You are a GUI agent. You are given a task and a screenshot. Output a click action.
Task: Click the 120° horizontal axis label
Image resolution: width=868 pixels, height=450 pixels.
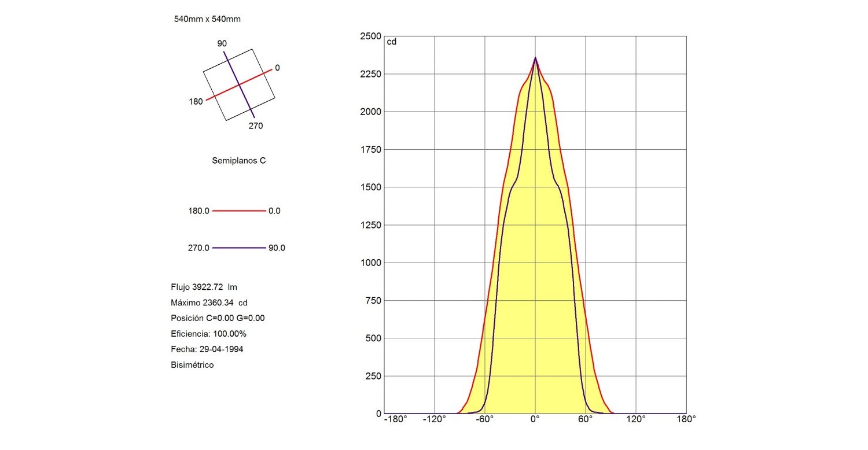click(635, 419)
